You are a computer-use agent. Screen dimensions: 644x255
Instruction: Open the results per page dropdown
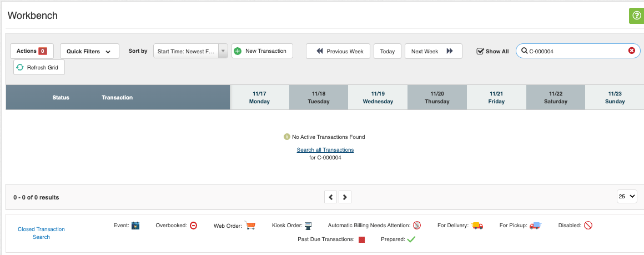click(x=627, y=197)
